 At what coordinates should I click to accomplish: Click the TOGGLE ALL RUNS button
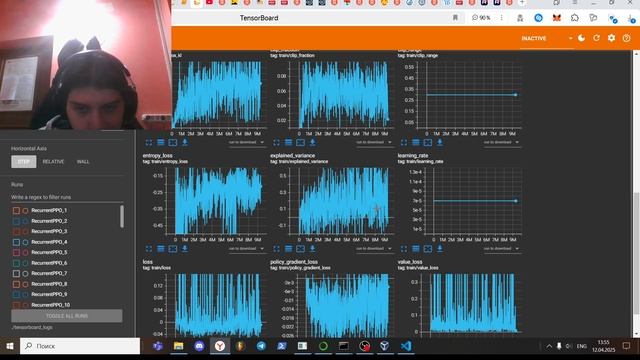67,316
